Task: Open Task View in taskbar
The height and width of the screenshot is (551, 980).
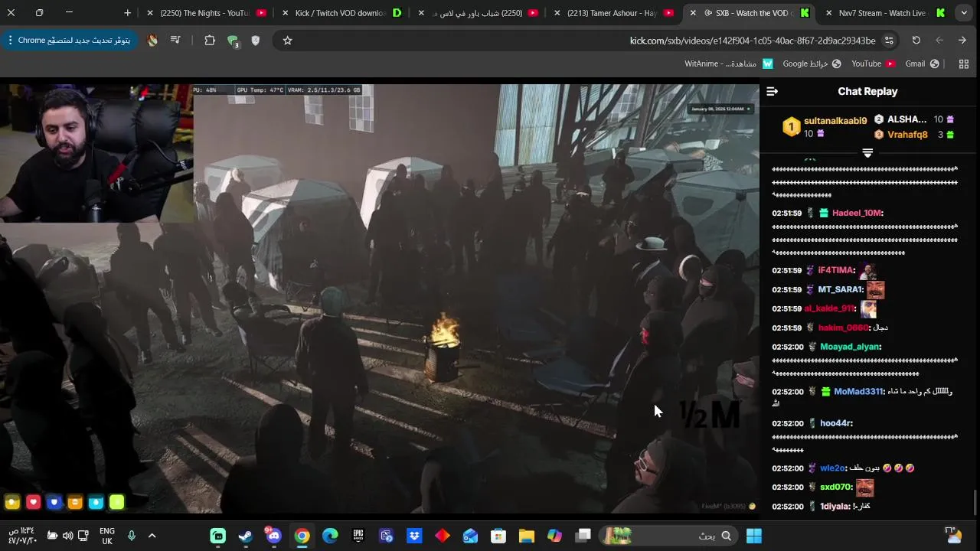Action: (x=583, y=536)
